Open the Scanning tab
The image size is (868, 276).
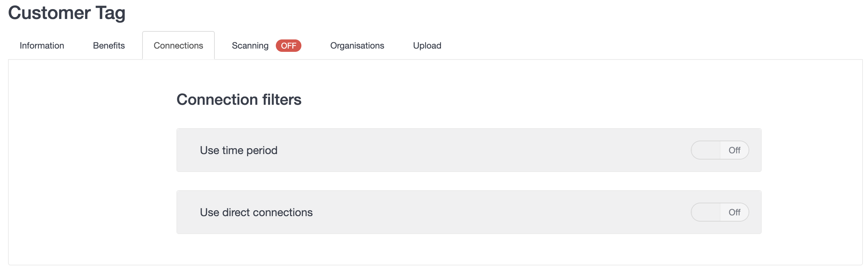250,46
